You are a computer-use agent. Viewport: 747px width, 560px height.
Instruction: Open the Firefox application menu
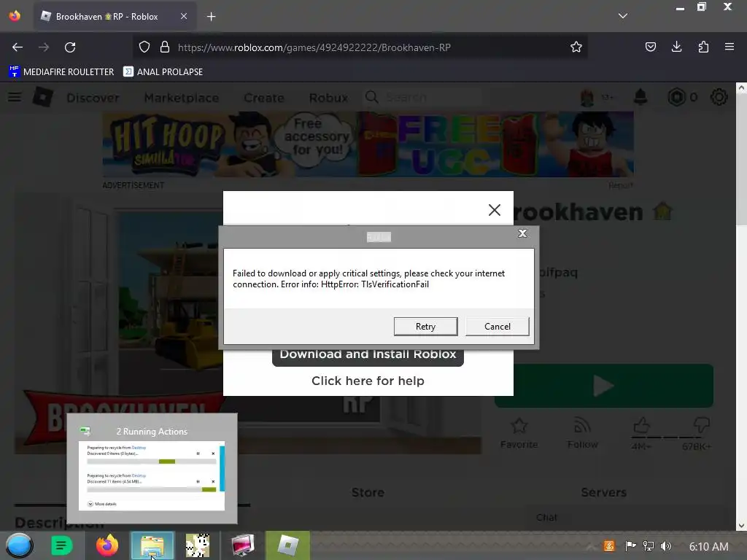(729, 47)
